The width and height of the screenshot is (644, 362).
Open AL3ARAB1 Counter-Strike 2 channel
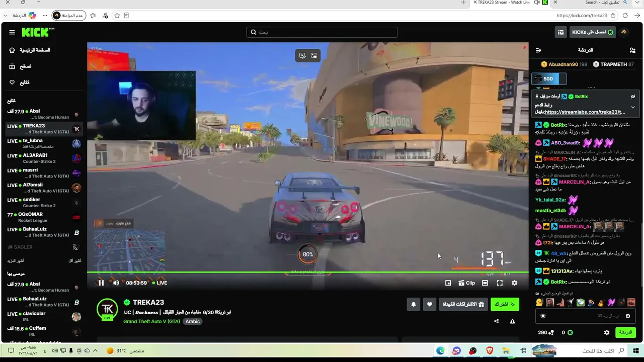[x=44, y=158]
